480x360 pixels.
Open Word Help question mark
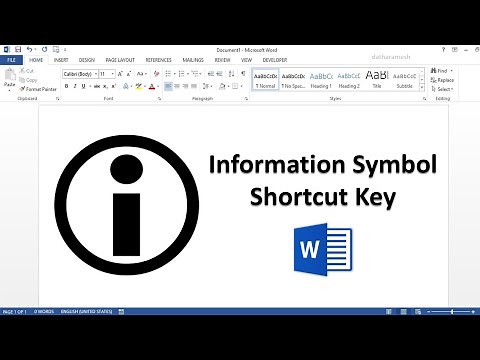coord(443,50)
